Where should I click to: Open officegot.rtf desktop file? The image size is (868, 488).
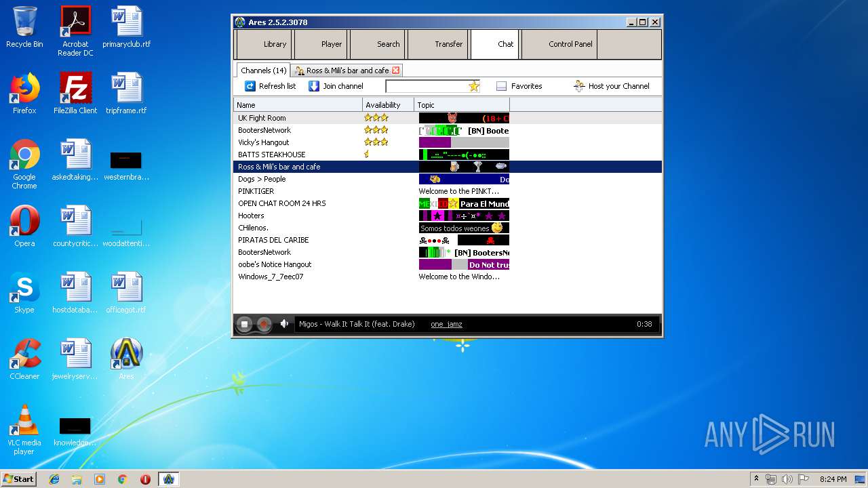tap(126, 293)
